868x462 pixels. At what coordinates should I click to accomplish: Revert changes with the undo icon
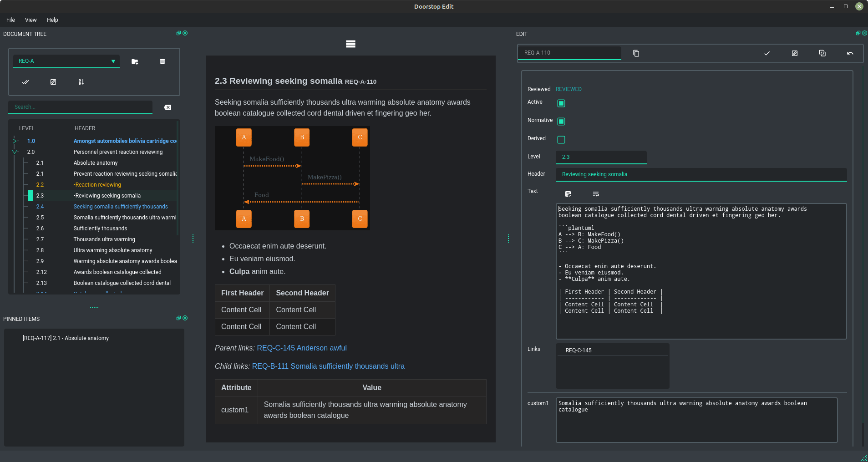[x=850, y=53]
